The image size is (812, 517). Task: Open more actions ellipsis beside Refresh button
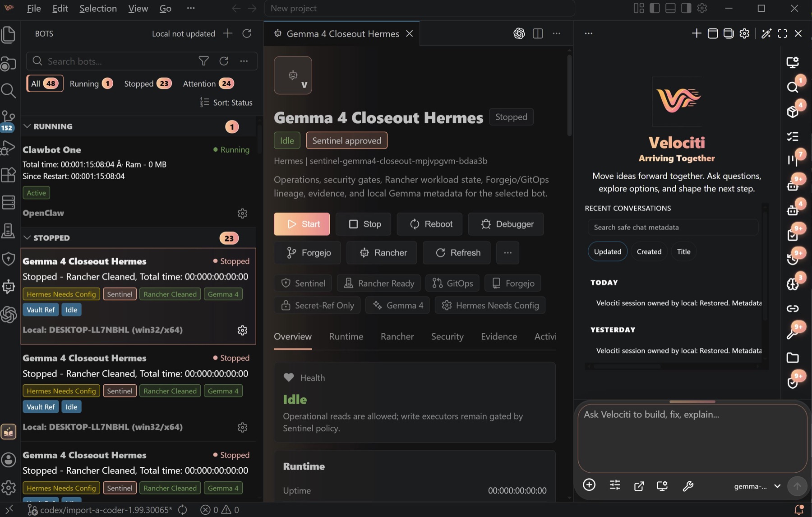click(x=507, y=253)
